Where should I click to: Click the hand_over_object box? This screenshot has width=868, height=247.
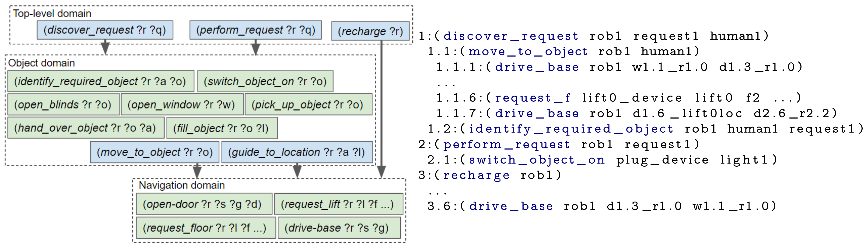[x=86, y=128]
